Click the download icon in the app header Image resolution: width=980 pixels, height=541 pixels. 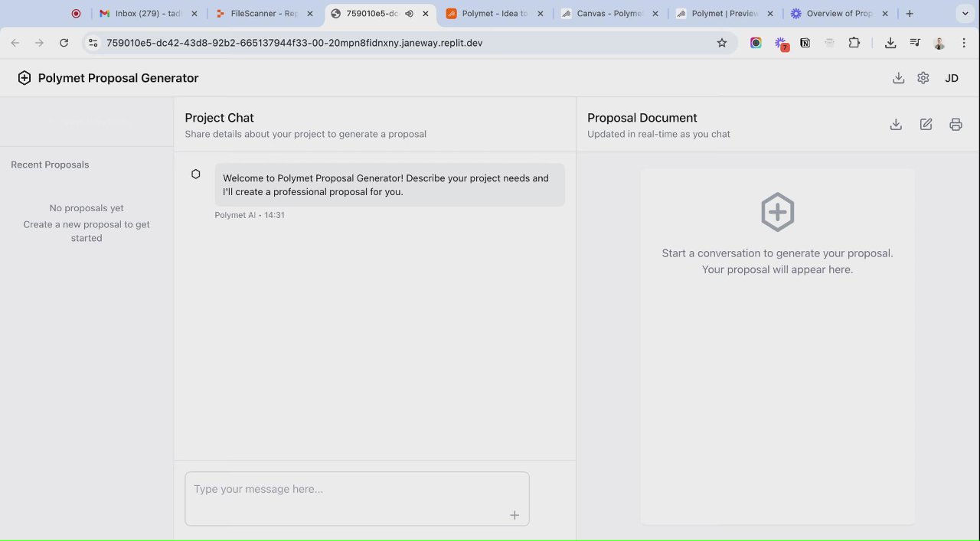pyautogui.click(x=899, y=78)
